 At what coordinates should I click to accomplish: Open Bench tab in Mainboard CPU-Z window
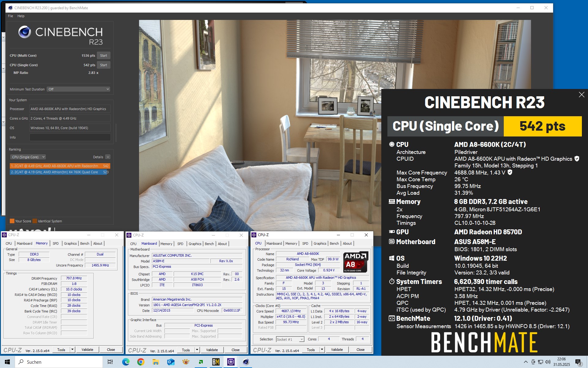(x=209, y=244)
